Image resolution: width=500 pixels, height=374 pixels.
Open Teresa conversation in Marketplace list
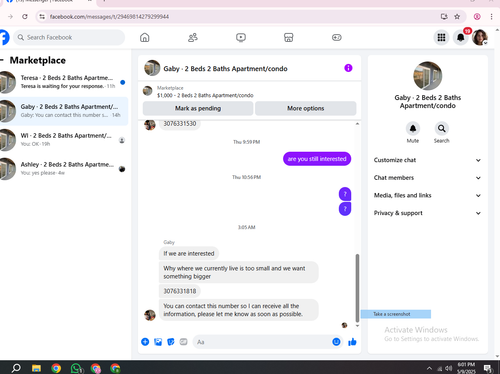click(x=64, y=82)
